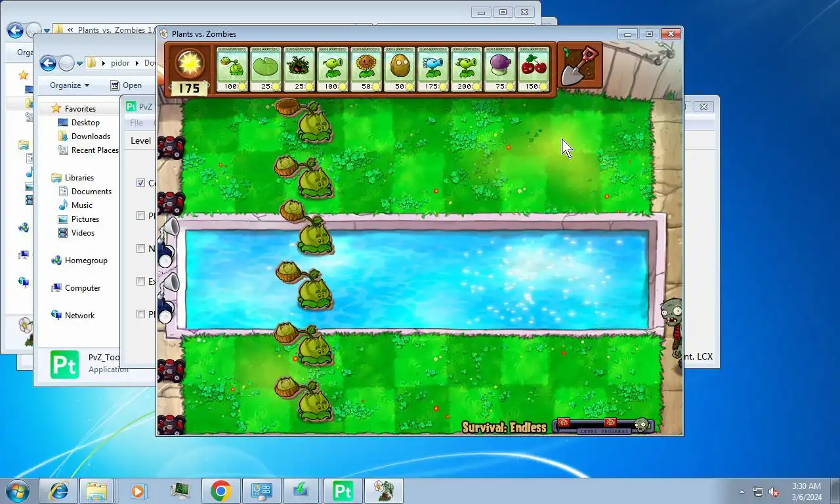Open the Organize dropdown in Explorer
This screenshot has height=504, width=840.
(69, 85)
